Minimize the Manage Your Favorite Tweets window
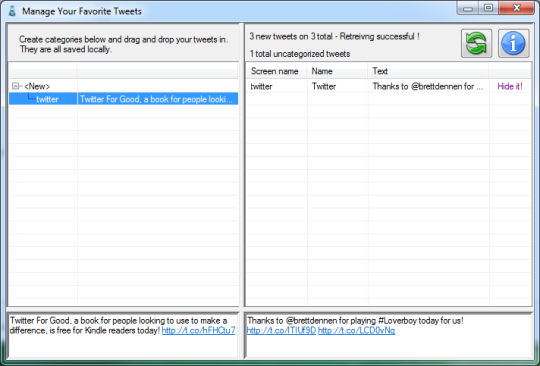This screenshot has height=366, width=540. pos(468,8)
